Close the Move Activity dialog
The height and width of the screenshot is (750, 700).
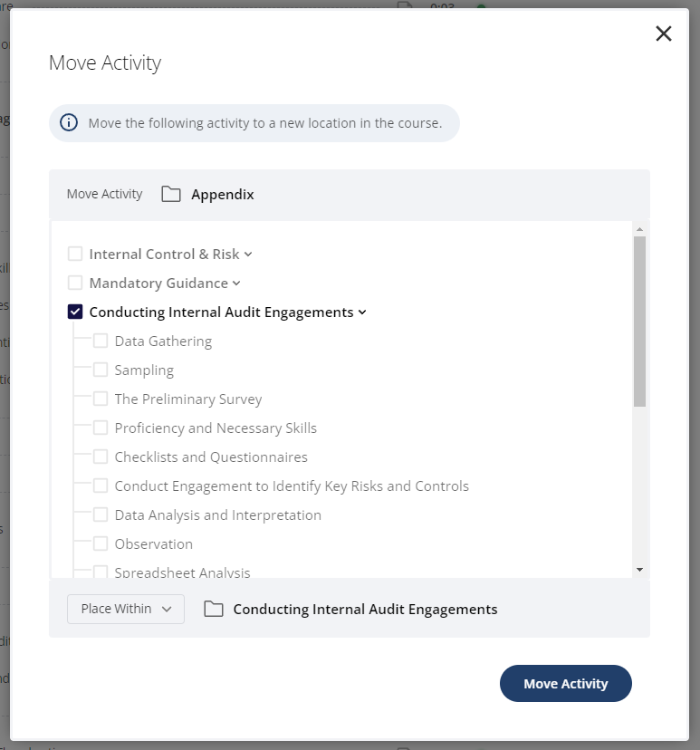663,34
